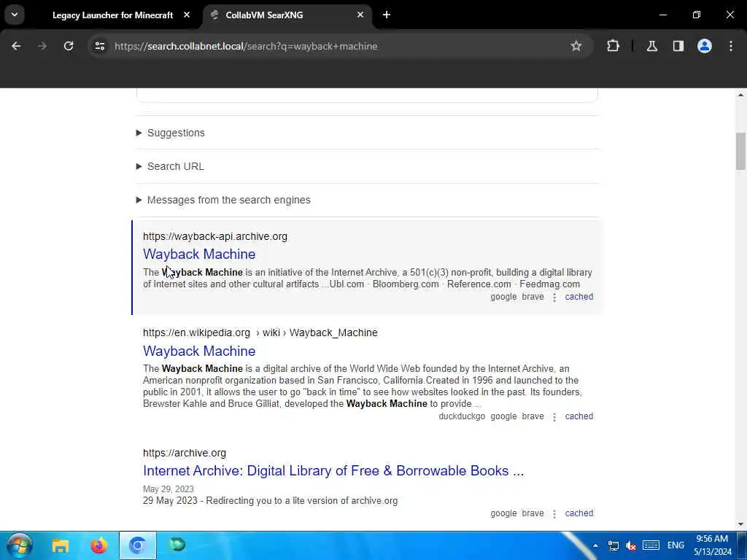This screenshot has height=560, width=747.
Task: Reload the current page
Action: [x=69, y=46]
